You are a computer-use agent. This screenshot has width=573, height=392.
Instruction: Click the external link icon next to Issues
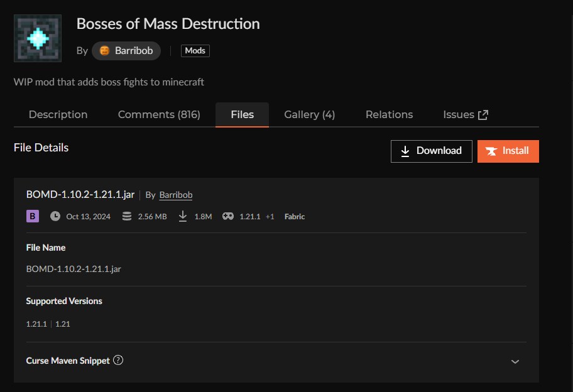[483, 115]
